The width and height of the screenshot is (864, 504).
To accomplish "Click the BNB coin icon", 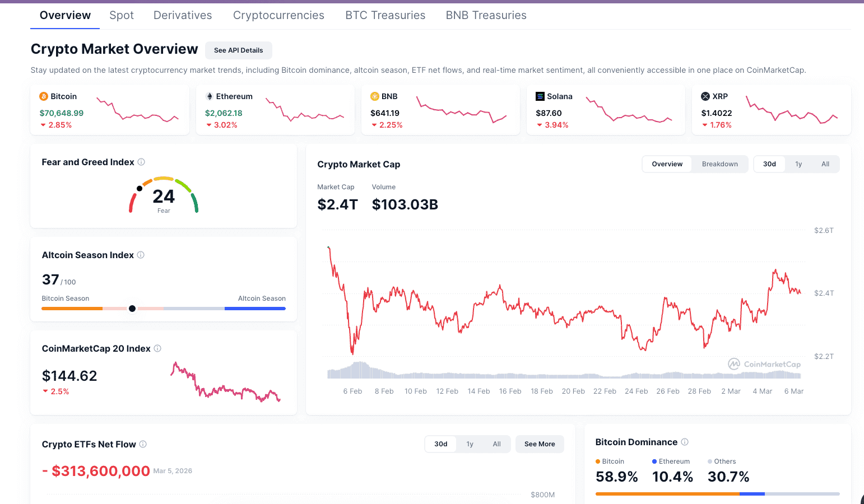I will click(x=375, y=96).
